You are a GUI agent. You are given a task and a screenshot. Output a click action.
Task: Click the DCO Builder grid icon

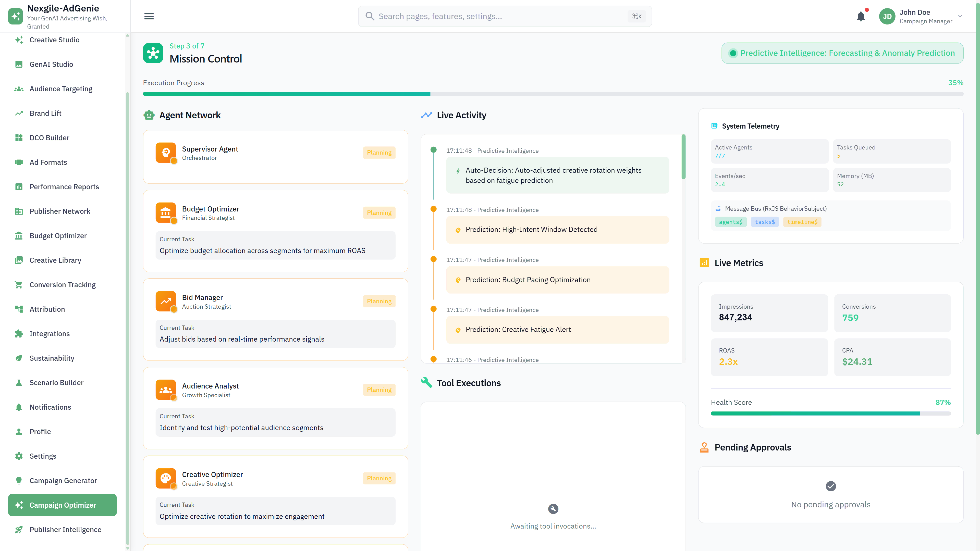tap(19, 138)
